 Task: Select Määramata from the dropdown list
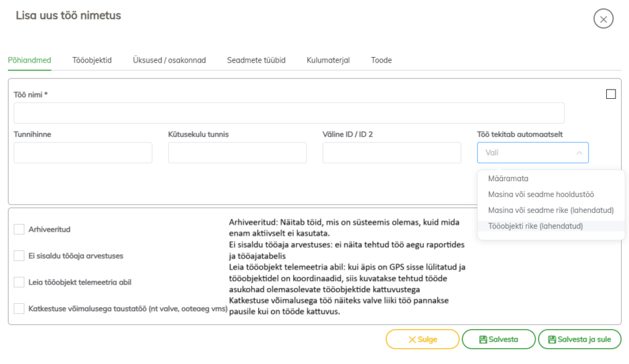tap(508, 179)
